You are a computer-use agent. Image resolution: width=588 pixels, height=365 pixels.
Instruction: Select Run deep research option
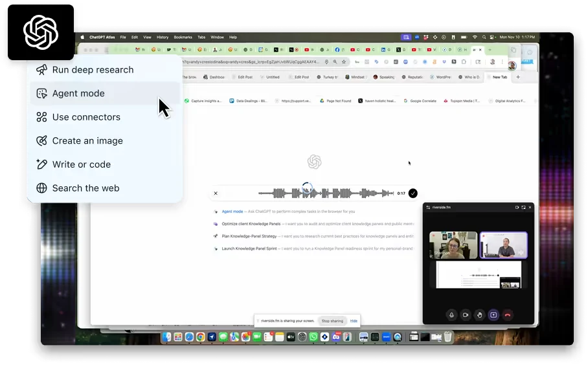[x=105, y=70]
